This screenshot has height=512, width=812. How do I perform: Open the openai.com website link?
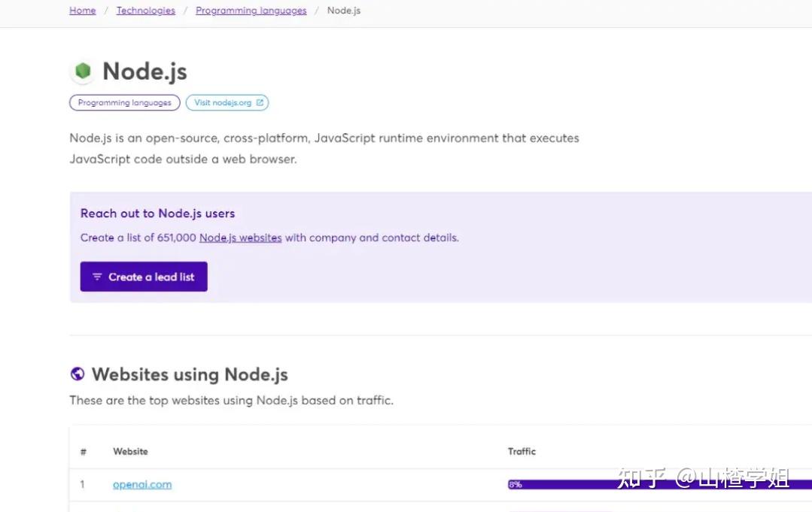pos(142,485)
